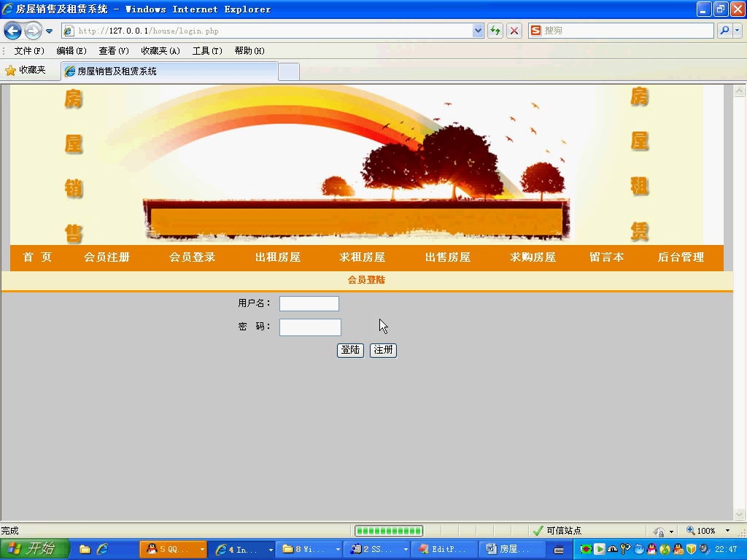
Task: Open the 5 QQ taskbar group
Action: (174, 550)
